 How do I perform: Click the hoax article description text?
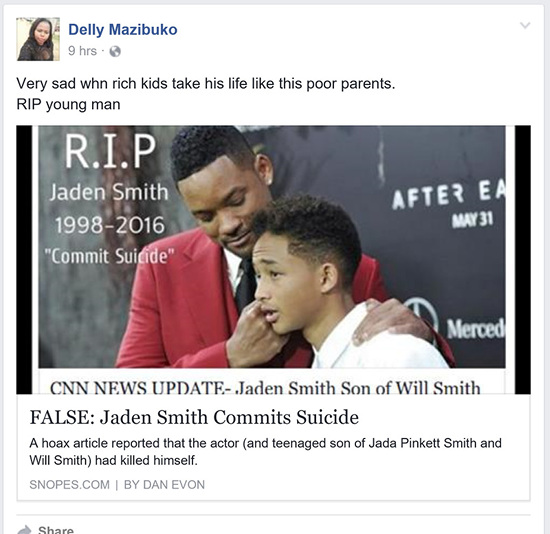[265, 452]
